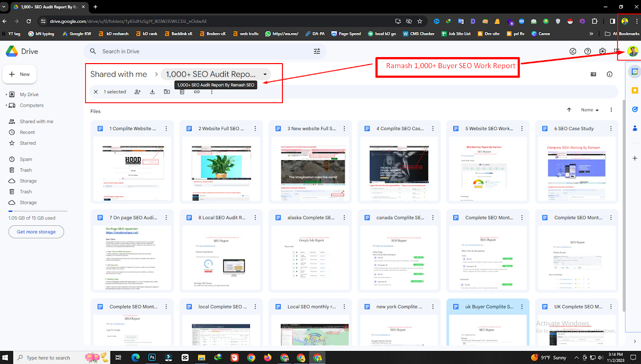Click the New button
The width and height of the screenshot is (641, 364).
[x=19, y=74]
